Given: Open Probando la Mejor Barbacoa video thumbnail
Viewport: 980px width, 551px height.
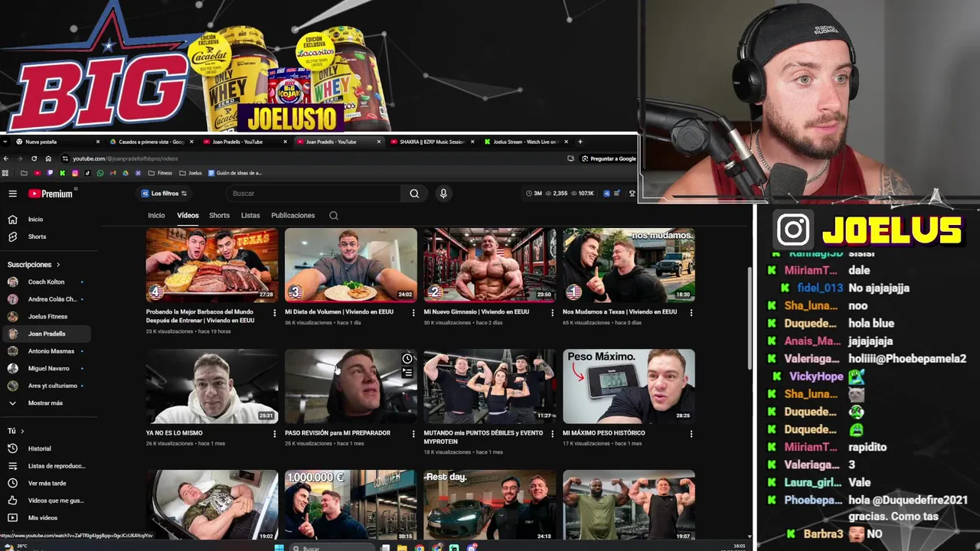Looking at the screenshot, I should coord(212,265).
